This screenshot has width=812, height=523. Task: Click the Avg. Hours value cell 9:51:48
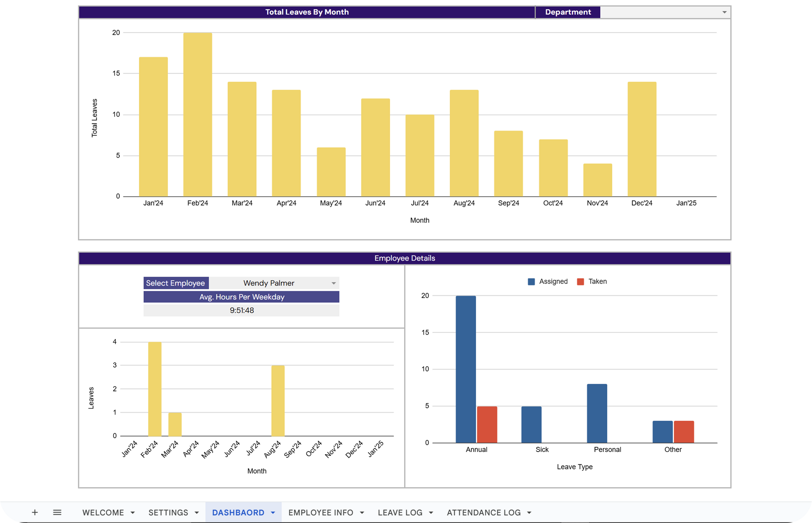coord(241,311)
